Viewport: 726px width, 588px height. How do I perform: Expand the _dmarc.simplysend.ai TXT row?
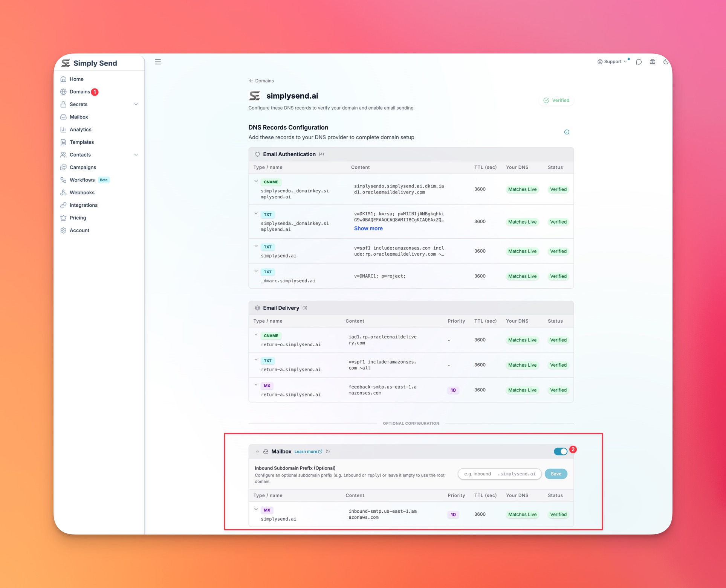click(x=256, y=271)
